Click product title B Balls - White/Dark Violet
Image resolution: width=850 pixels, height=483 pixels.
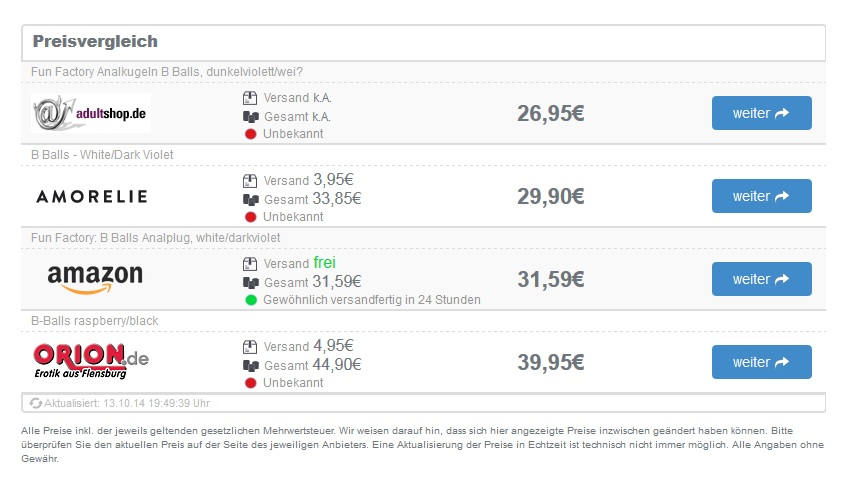tap(102, 155)
